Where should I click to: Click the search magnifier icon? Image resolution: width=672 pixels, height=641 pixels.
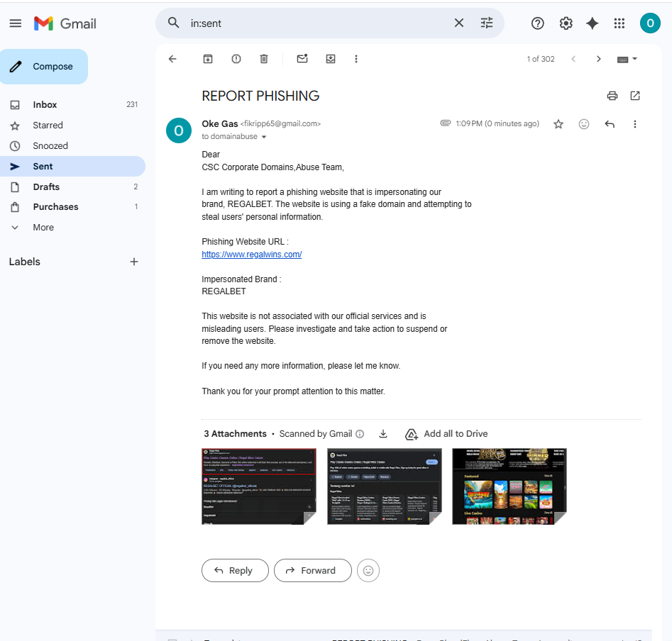pyautogui.click(x=174, y=23)
